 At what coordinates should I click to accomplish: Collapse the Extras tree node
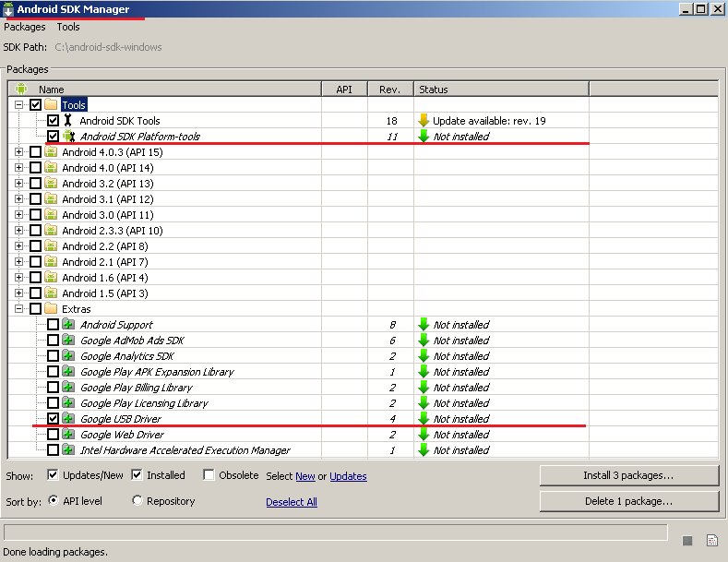coord(18,308)
